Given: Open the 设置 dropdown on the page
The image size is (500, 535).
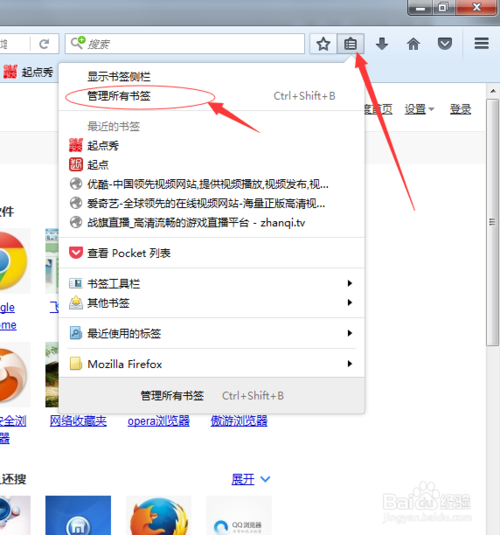Looking at the screenshot, I should pyautogui.click(x=419, y=110).
